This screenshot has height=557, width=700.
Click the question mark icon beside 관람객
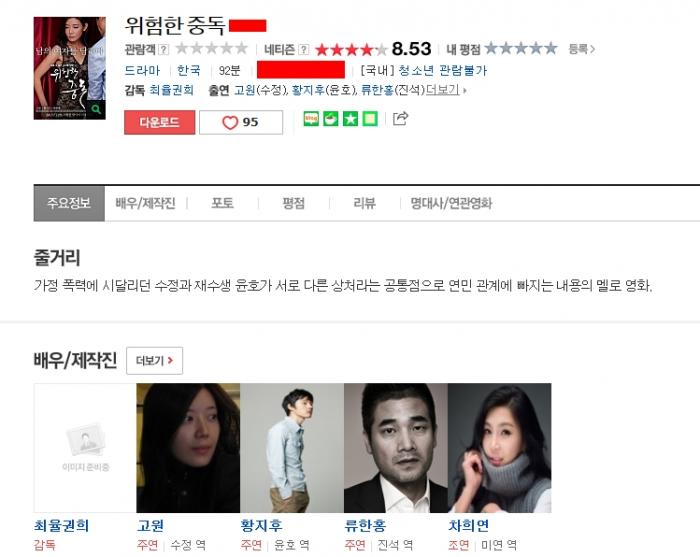[x=164, y=49]
